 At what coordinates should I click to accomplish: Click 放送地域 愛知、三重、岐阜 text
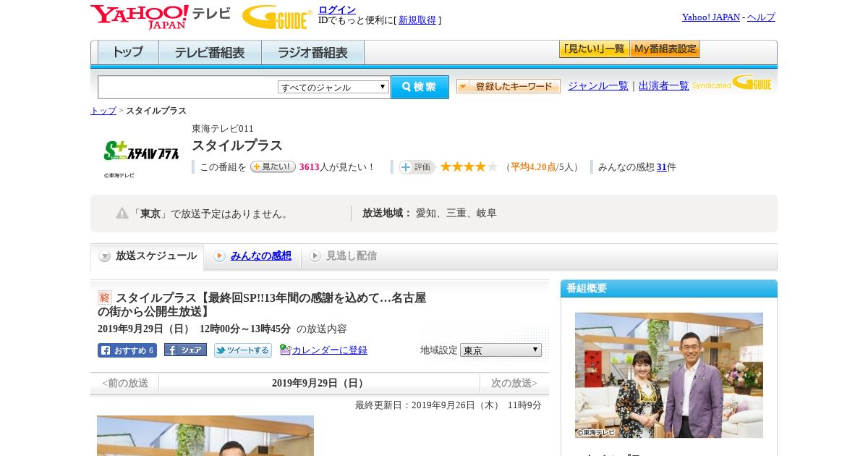tap(430, 214)
